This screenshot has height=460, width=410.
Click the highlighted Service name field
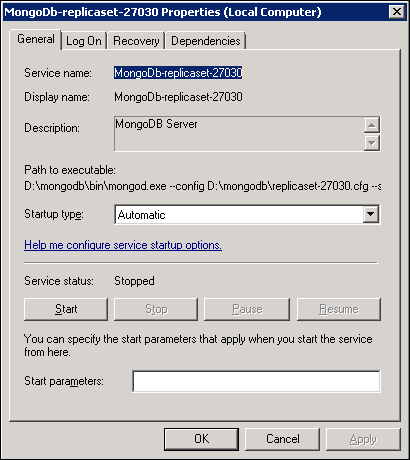tap(178, 73)
